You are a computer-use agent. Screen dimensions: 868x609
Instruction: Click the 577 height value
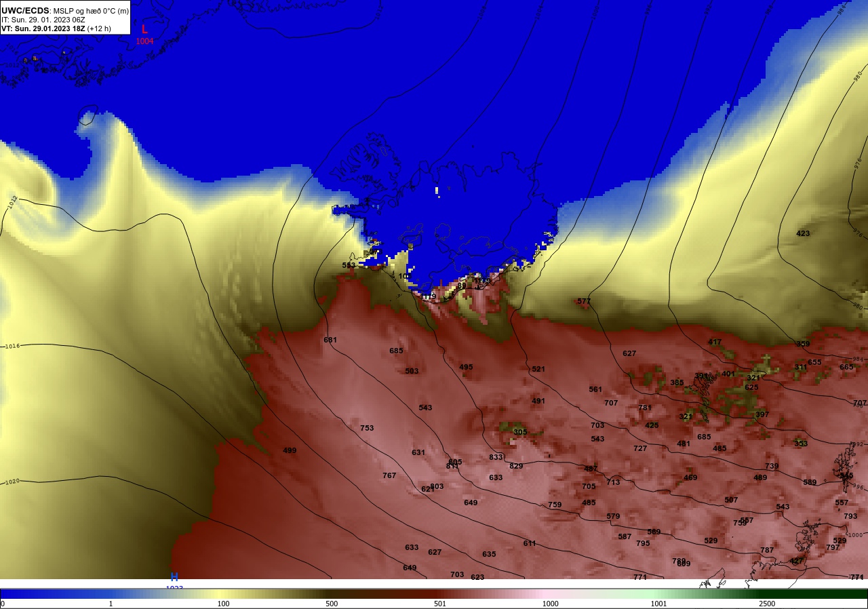click(584, 301)
